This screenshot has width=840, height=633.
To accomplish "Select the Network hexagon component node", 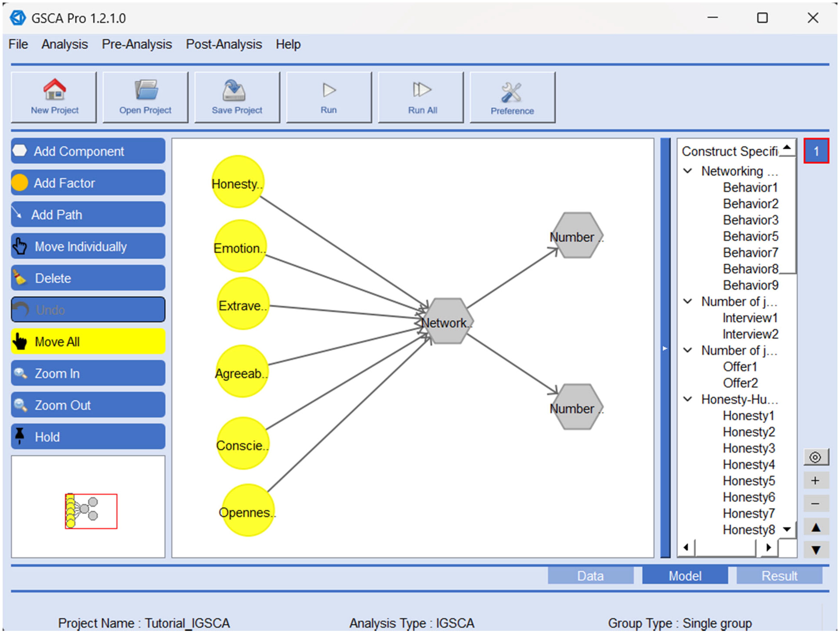I will [x=447, y=321].
